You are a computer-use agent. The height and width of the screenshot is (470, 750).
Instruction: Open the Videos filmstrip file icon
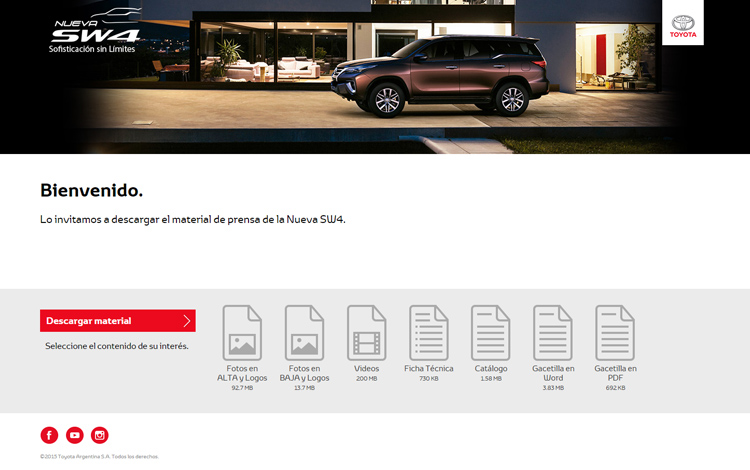[366, 332]
